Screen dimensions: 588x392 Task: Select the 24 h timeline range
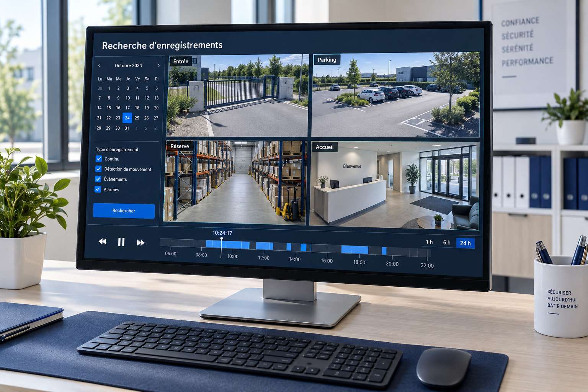pos(465,243)
